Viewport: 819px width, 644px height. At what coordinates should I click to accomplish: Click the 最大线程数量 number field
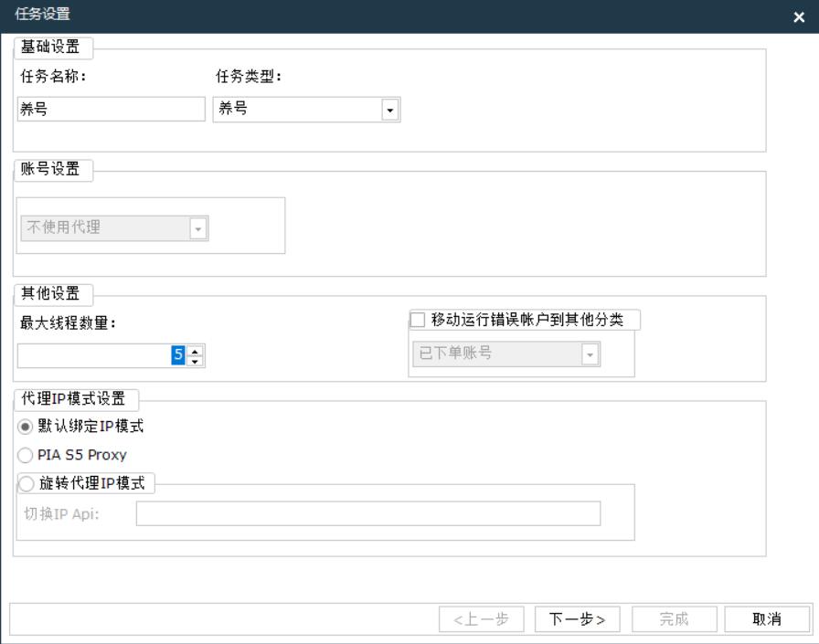coord(101,355)
